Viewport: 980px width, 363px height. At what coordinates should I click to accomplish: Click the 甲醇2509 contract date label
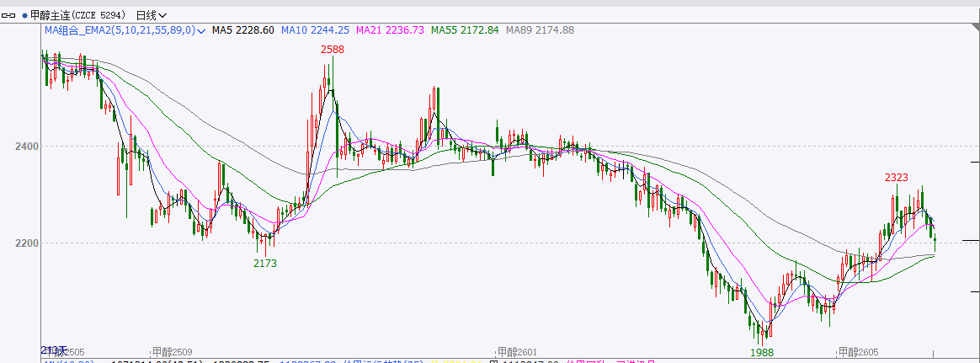click(173, 351)
